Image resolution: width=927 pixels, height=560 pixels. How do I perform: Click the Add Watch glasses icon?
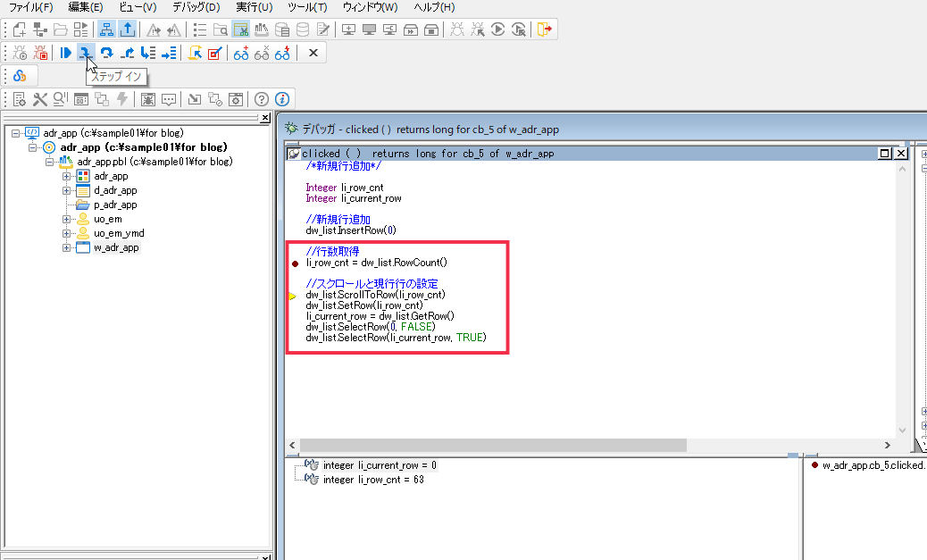coord(241,53)
